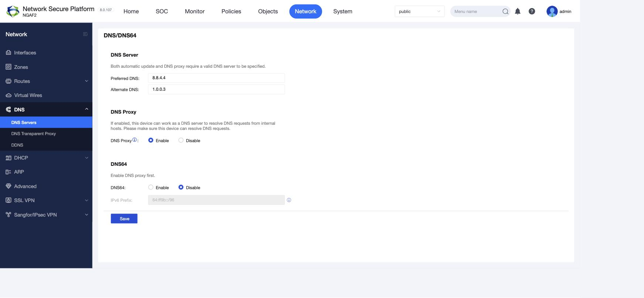Click the DHCP sidebar icon
This screenshot has height=298, width=644.
9,158
